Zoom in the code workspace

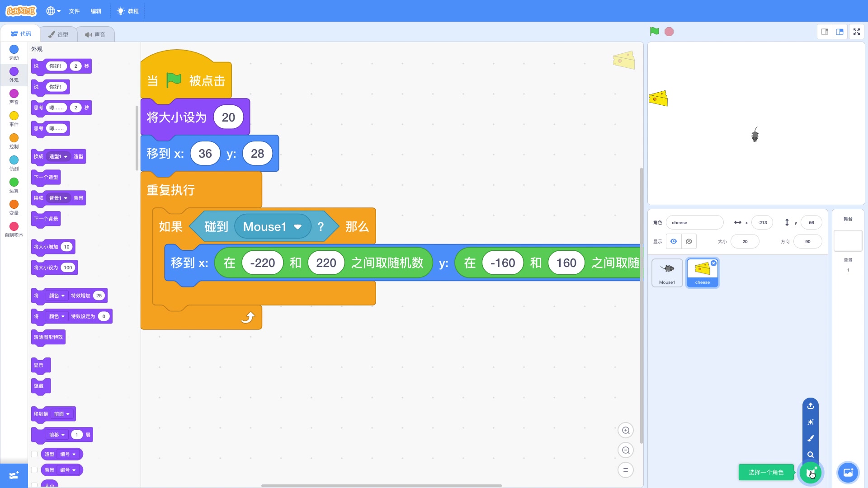click(x=626, y=431)
